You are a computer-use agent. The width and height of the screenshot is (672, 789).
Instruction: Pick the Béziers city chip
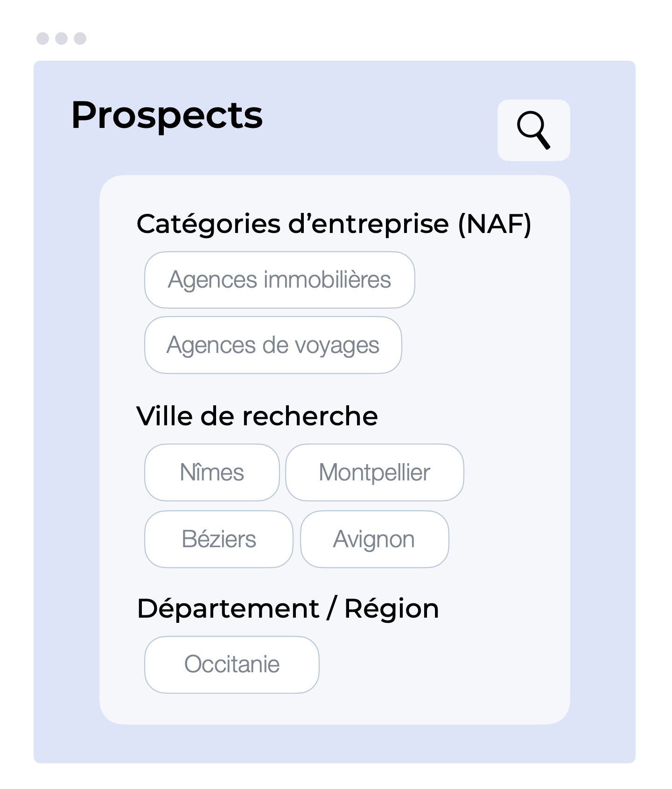click(219, 539)
